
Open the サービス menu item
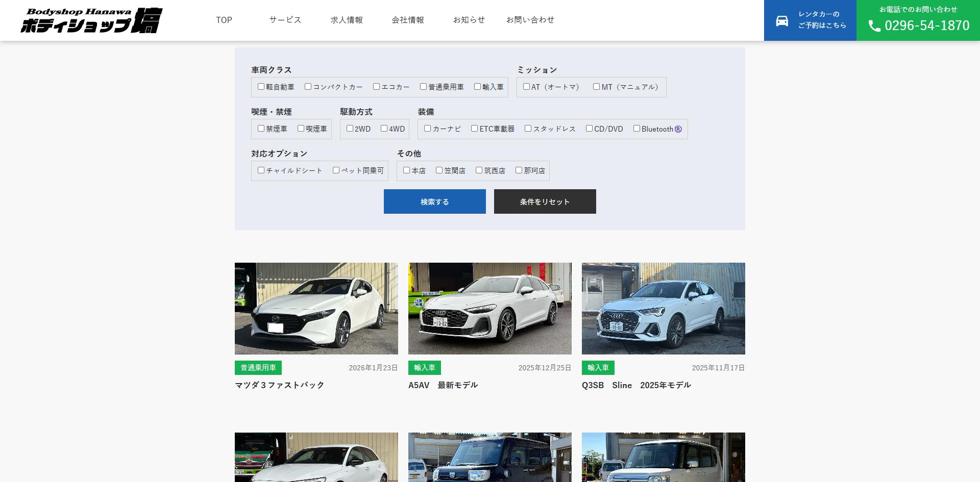coord(285,20)
